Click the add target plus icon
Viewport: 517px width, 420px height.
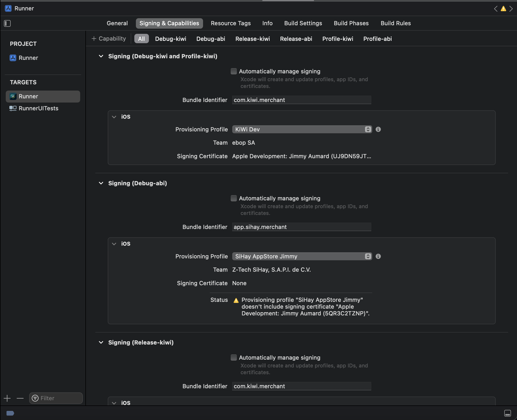pyautogui.click(x=7, y=398)
